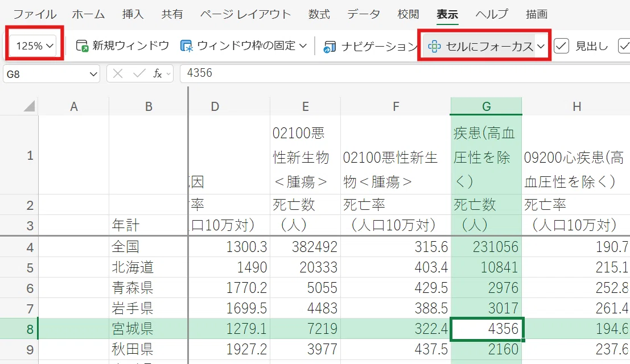This screenshot has width=630, height=364.
Task: Click cell containing 北海道
Action: (149, 267)
